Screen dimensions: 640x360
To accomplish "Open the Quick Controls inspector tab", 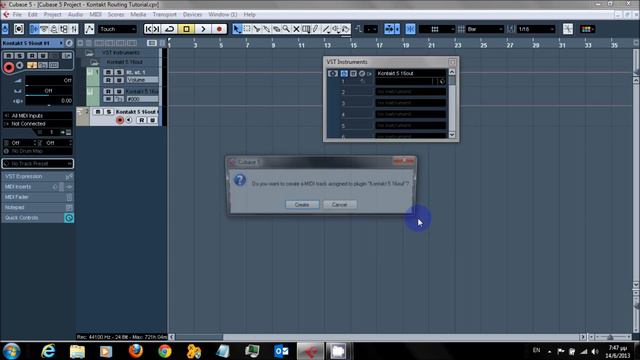I will coord(38,218).
